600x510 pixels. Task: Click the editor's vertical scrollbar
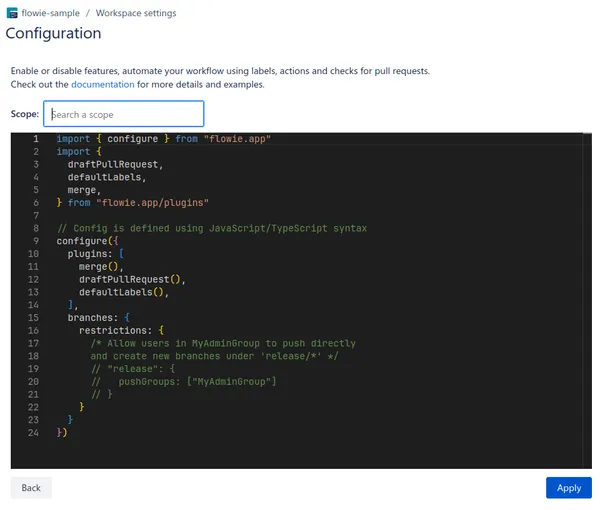(587, 300)
